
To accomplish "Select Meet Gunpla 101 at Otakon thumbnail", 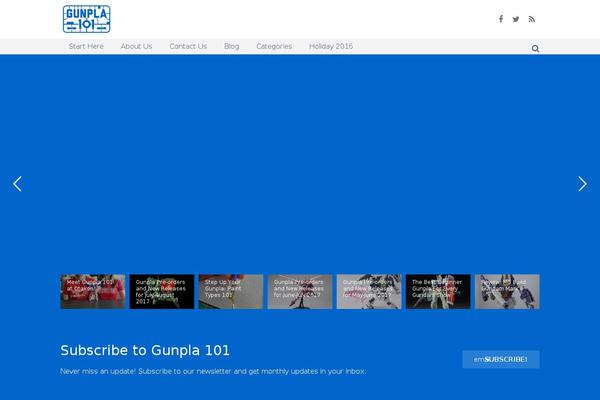I will [93, 291].
